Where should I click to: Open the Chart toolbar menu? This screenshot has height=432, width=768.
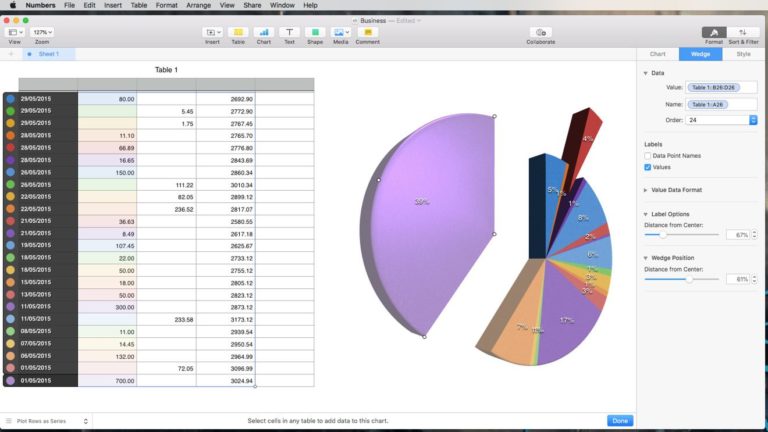(264, 32)
